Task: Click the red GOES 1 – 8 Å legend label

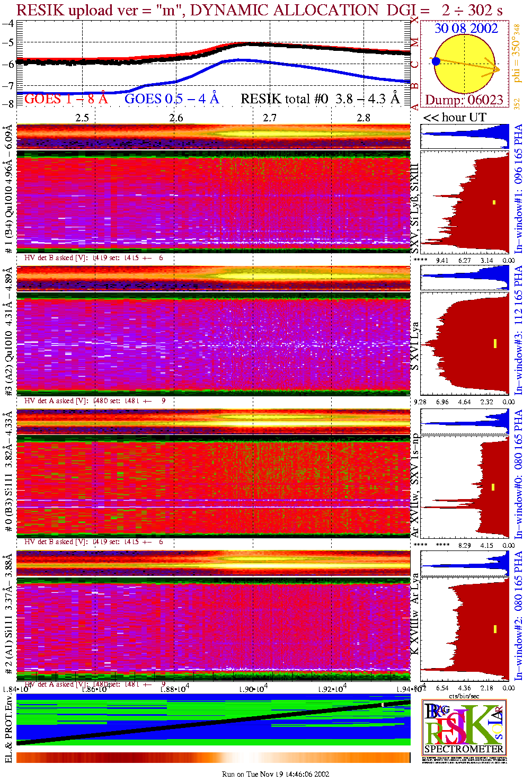Action: (x=66, y=99)
